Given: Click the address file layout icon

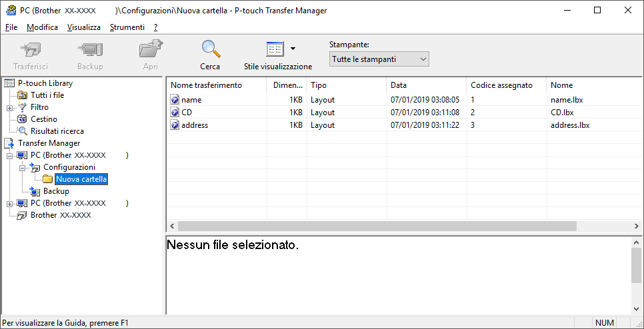Looking at the screenshot, I should pos(175,125).
